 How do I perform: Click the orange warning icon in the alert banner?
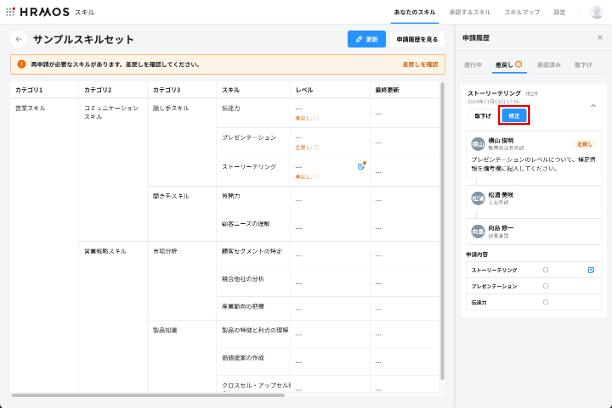click(20, 64)
